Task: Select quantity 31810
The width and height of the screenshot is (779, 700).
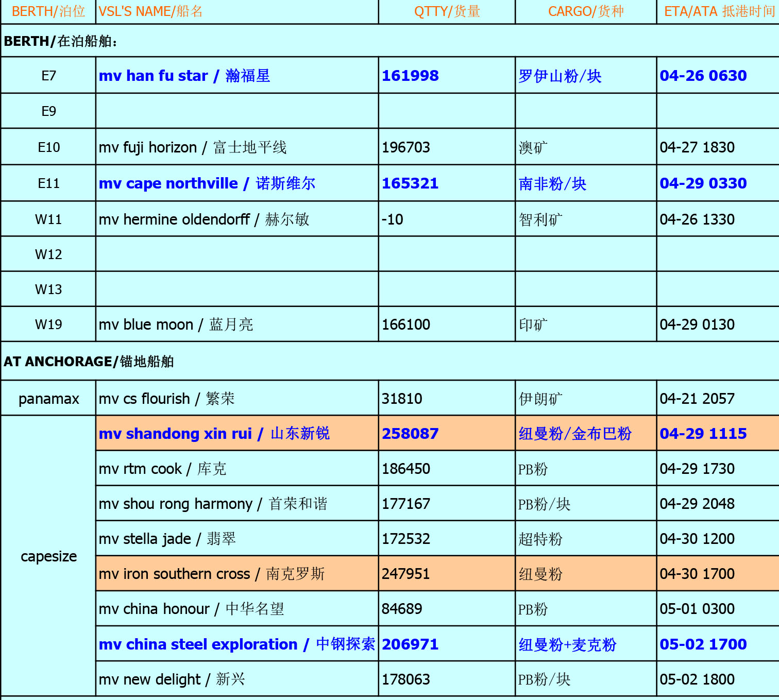Action: (447, 398)
